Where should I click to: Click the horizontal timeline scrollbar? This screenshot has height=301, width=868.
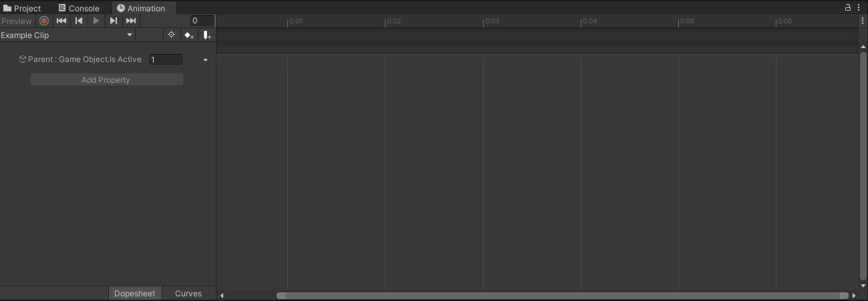(563, 295)
